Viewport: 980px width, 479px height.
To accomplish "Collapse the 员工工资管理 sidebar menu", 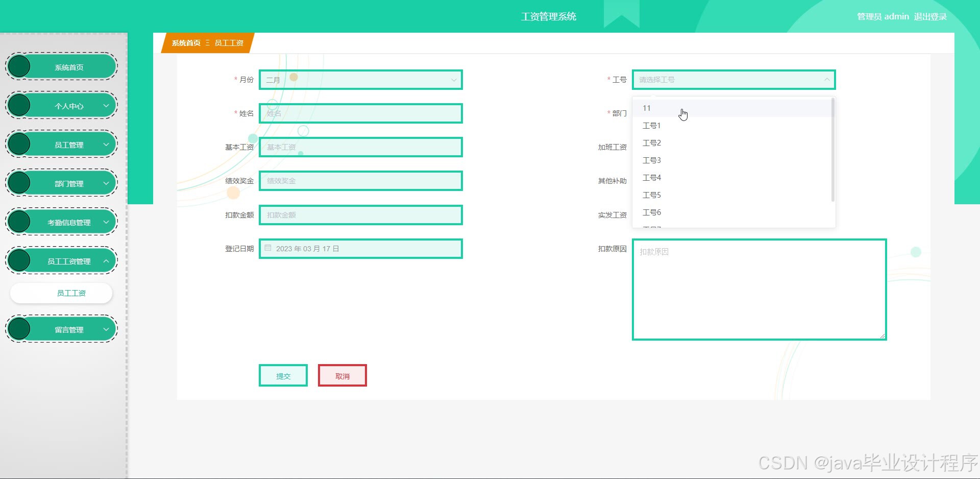I will 61,261.
